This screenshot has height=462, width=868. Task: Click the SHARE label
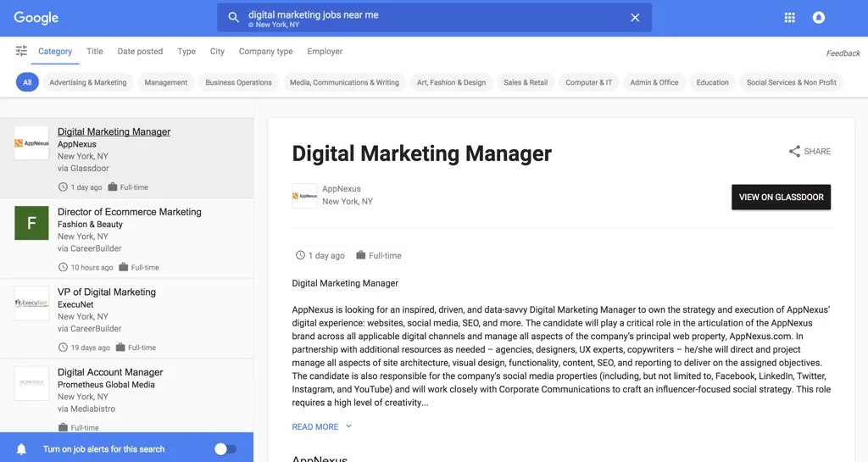[817, 151]
